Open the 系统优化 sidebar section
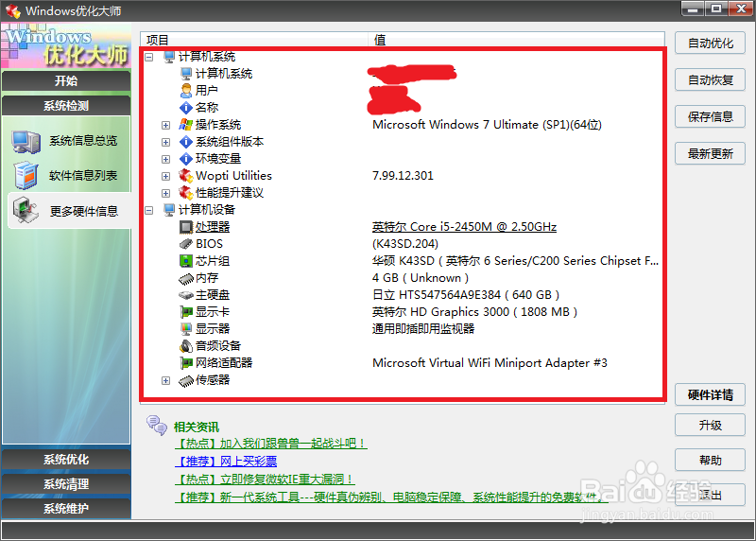Viewport: 756px width, 541px height. 66,460
